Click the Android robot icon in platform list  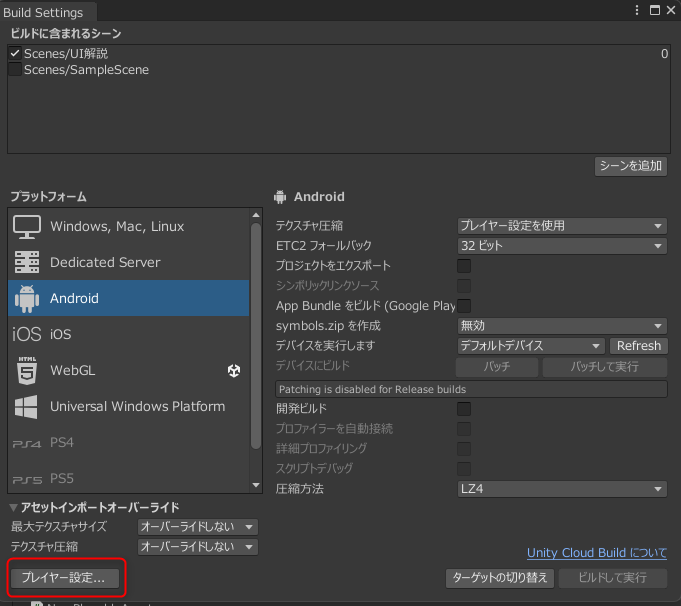pyautogui.click(x=27, y=298)
